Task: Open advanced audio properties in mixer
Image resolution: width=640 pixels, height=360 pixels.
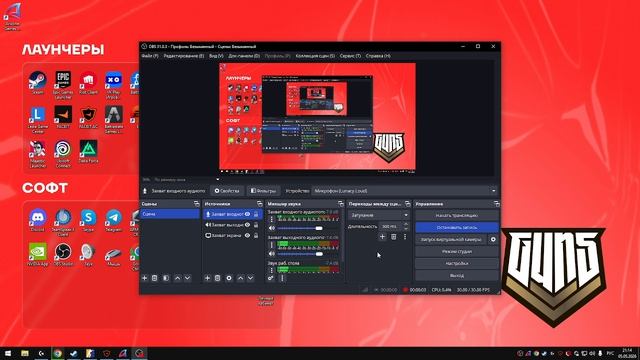Action: pyautogui.click(x=271, y=278)
